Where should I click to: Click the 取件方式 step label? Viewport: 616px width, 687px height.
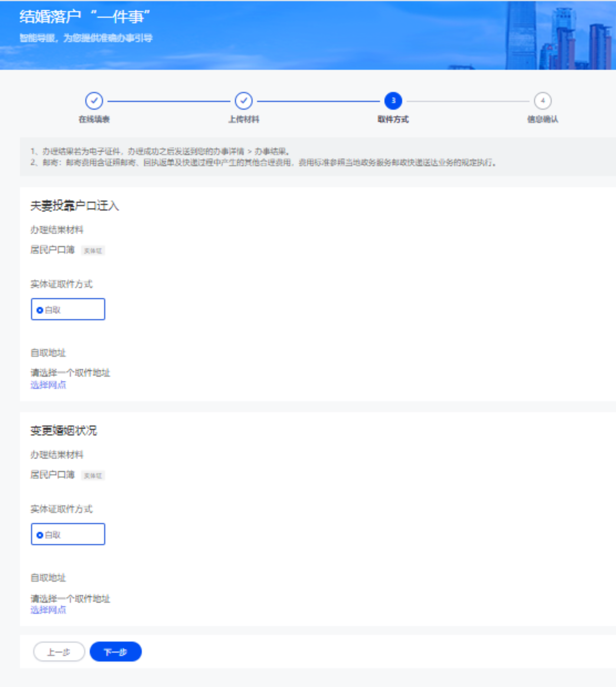[x=393, y=119]
